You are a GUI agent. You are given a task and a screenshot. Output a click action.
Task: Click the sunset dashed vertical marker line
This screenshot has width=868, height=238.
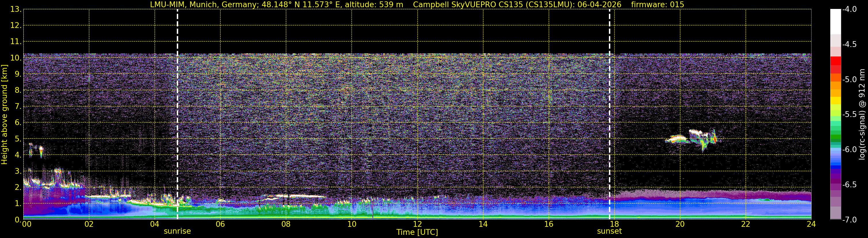tap(609, 114)
